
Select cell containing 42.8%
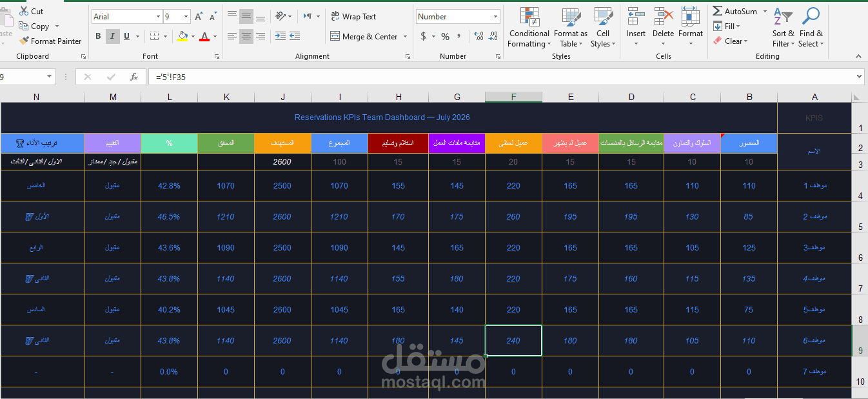click(x=169, y=186)
